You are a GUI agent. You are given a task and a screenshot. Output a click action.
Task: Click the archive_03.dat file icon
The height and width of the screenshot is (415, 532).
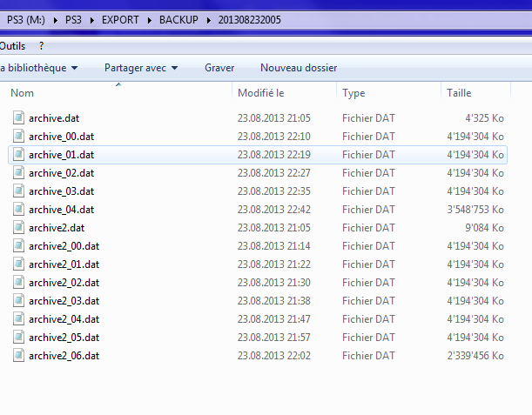[x=18, y=191]
